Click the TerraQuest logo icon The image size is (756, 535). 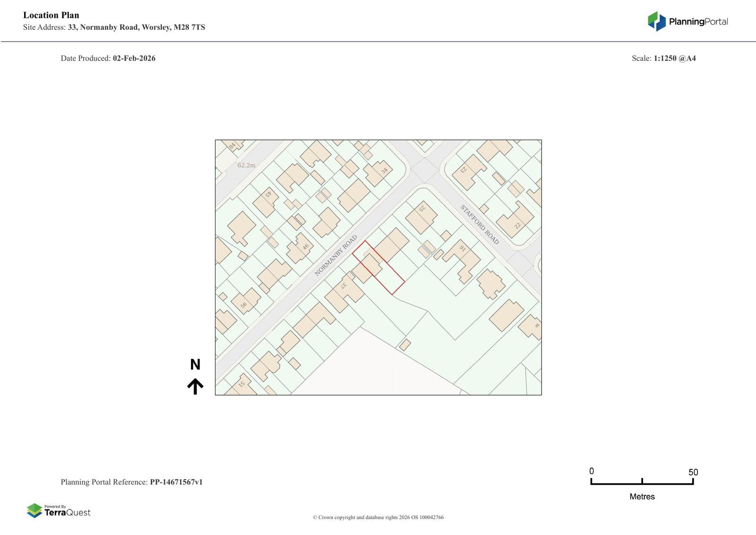click(x=34, y=510)
